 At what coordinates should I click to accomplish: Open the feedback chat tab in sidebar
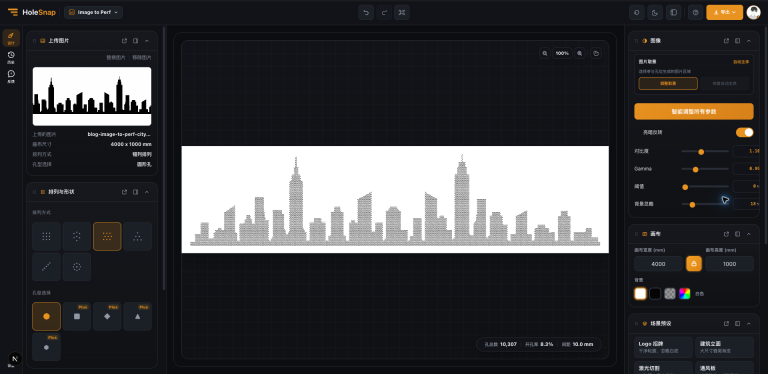11,76
